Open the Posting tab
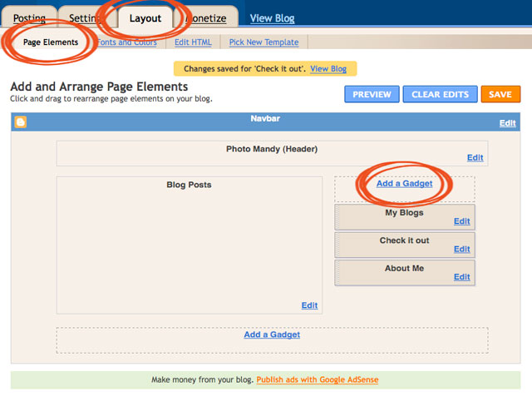This screenshot has height=401, width=532. pos(29,18)
